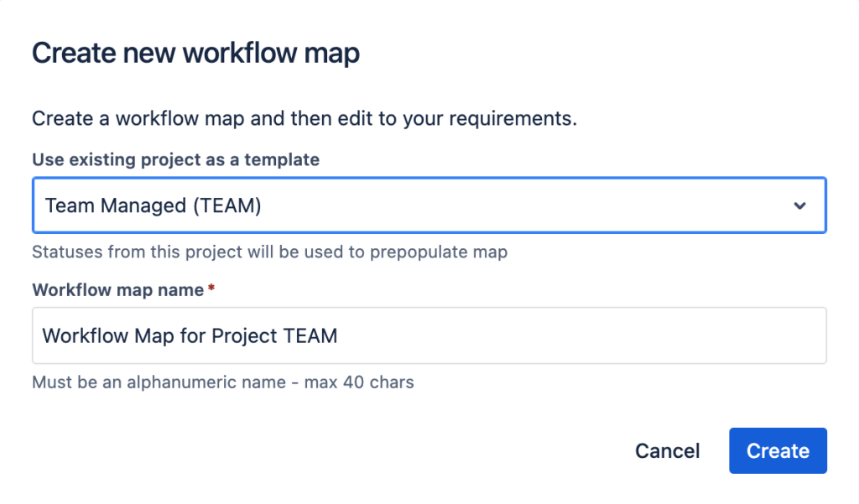This screenshot has height=504, width=859.
Task: Click the 'Workflow map name' label
Action: coord(117,290)
